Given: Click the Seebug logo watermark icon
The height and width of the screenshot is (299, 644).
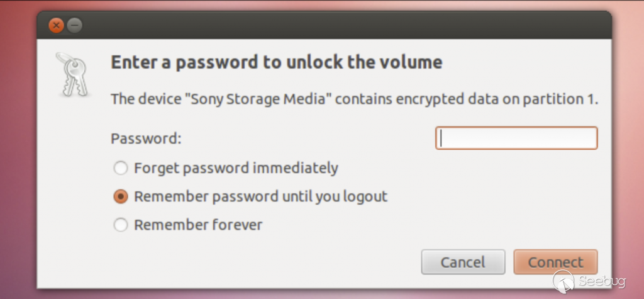Looking at the screenshot, I should tap(563, 281).
